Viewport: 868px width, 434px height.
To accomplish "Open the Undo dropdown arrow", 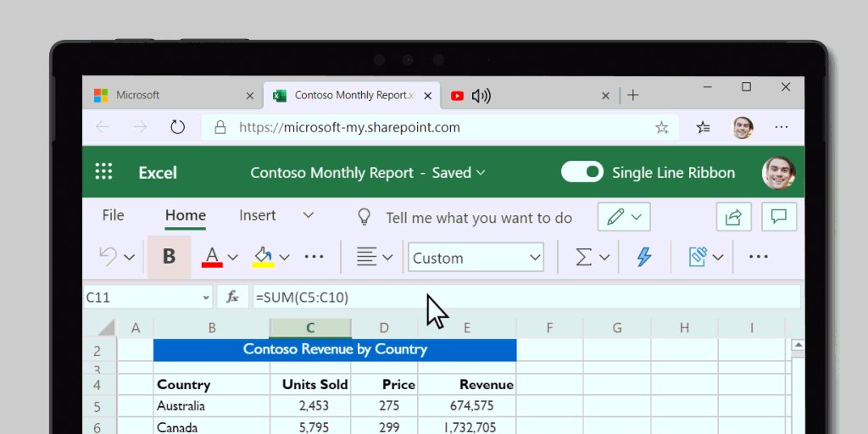I will [130, 258].
